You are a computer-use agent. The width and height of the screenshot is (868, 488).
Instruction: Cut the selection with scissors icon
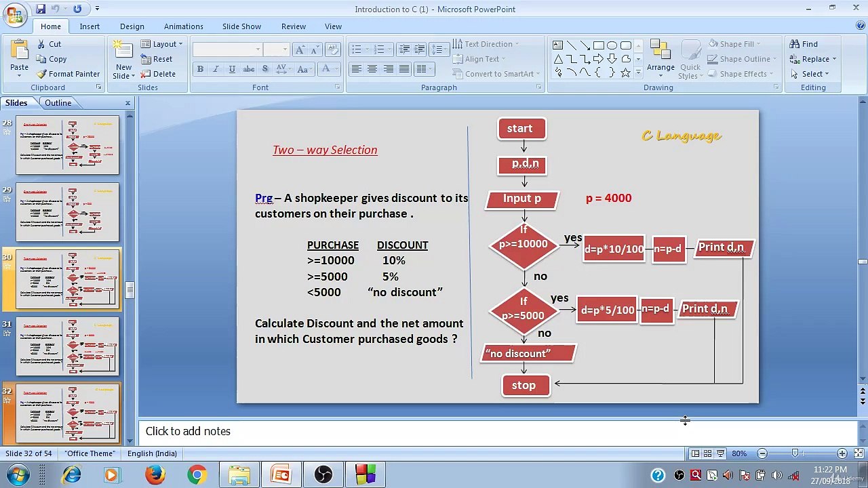coord(49,44)
